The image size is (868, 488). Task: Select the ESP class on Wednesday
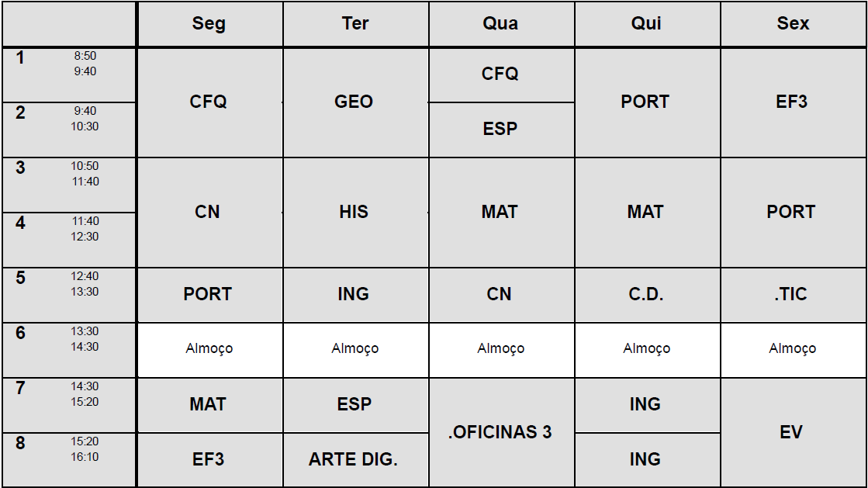pos(500,129)
